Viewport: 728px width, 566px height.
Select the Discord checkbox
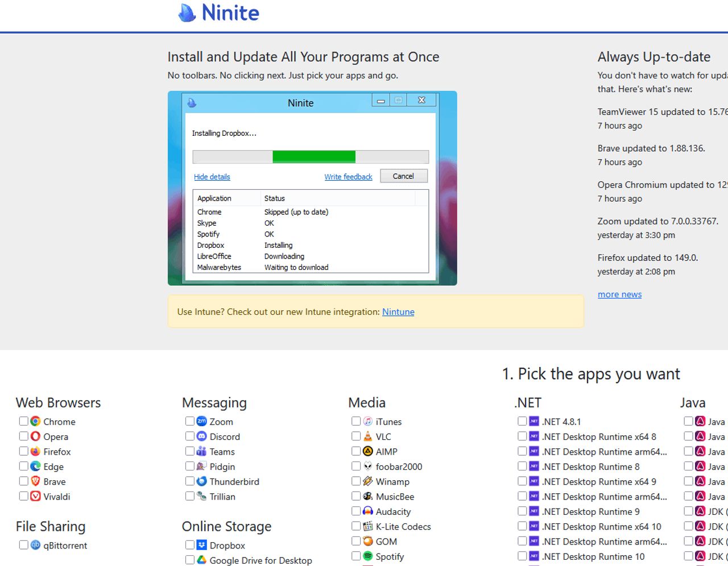pyautogui.click(x=189, y=436)
